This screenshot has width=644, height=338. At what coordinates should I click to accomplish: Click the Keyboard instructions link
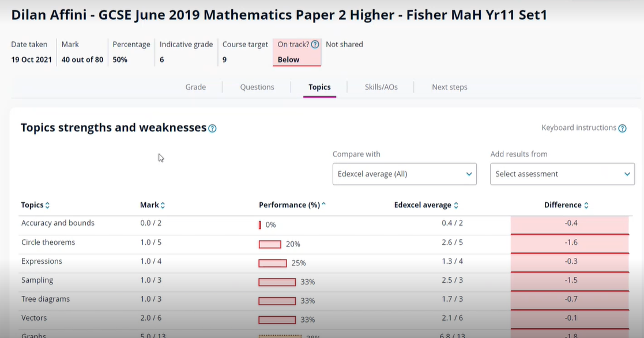(579, 128)
